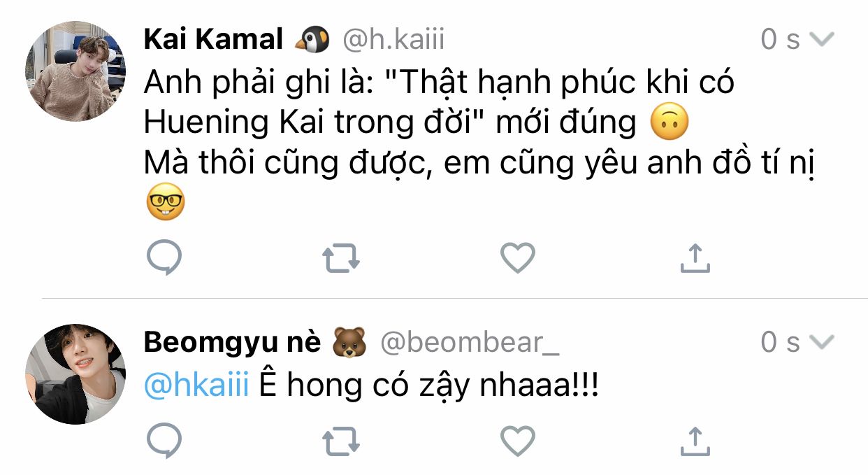Viewport: 868px width, 475px height.
Task: Retweet Beomgyu nè's tweet
Action: (x=341, y=441)
